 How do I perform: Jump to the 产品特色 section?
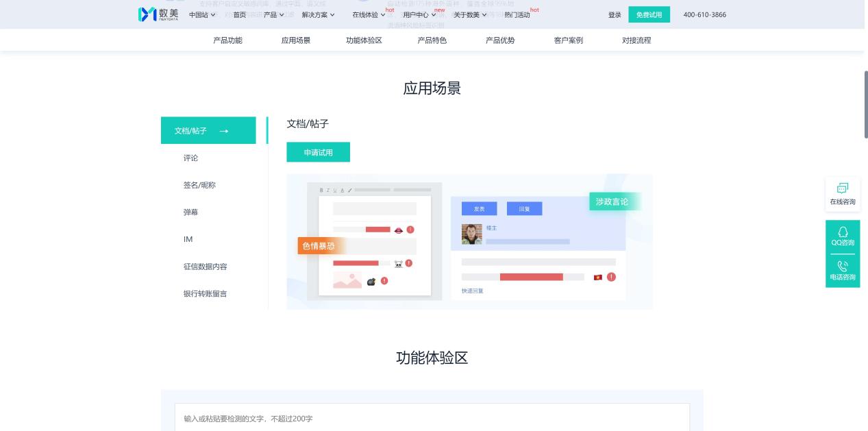point(432,40)
